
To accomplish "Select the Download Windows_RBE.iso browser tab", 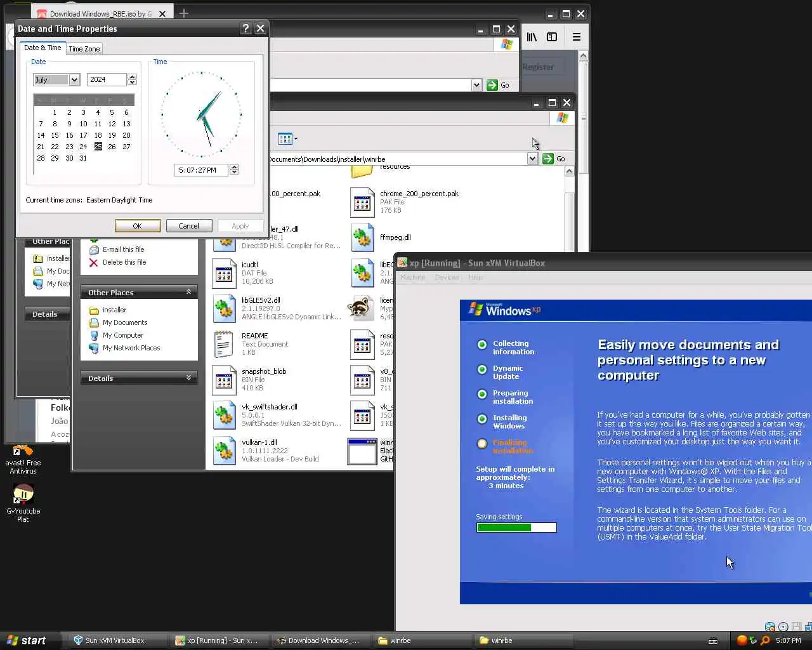I will (101, 13).
